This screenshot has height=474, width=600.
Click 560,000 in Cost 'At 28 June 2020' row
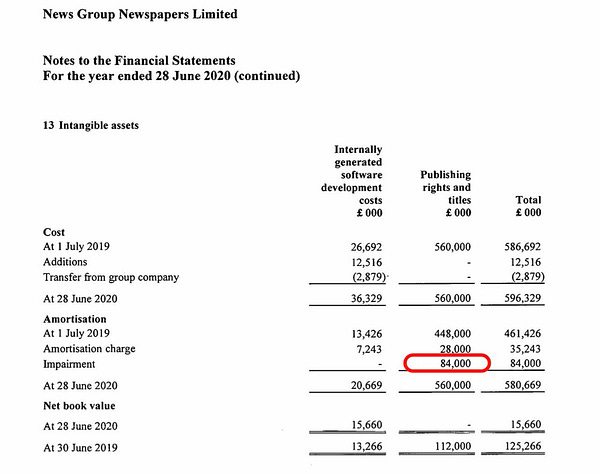tap(452, 298)
